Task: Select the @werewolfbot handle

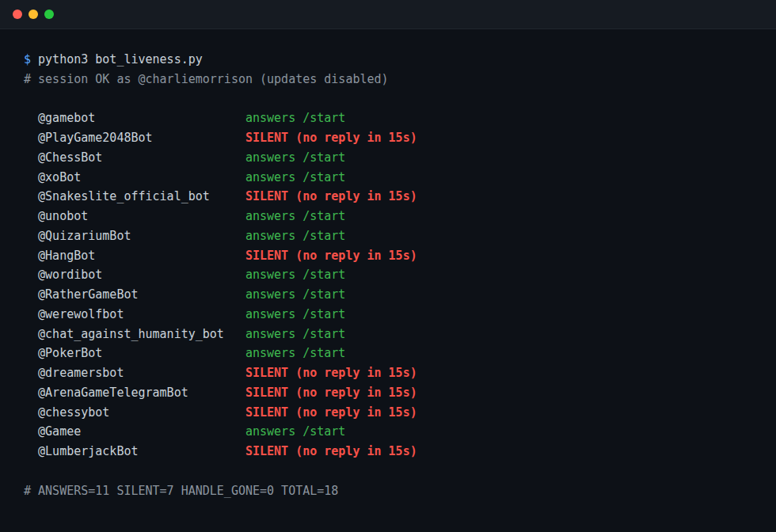Action: pyautogui.click(x=81, y=314)
